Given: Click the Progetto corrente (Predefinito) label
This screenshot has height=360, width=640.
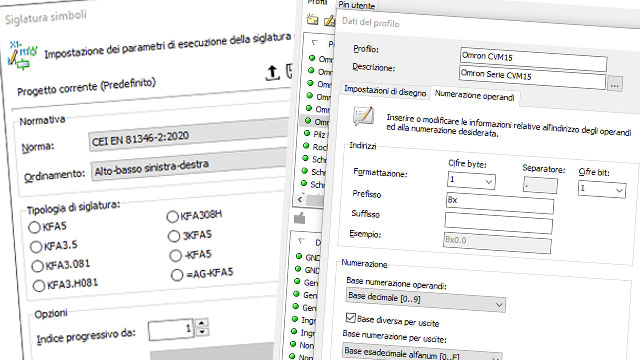Looking at the screenshot, I should coord(87,87).
